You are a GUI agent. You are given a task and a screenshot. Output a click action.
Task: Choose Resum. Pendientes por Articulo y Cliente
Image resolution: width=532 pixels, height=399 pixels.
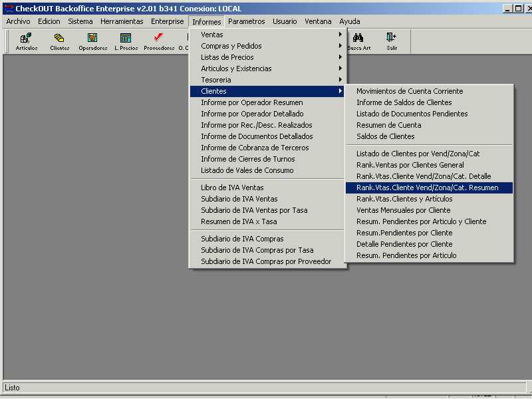[429, 221]
